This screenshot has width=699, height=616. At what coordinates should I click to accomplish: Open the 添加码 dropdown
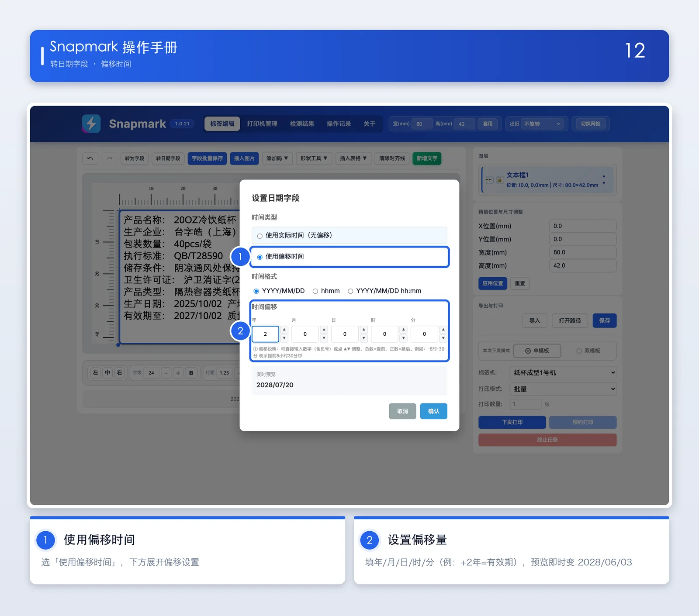pyautogui.click(x=277, y=158)
